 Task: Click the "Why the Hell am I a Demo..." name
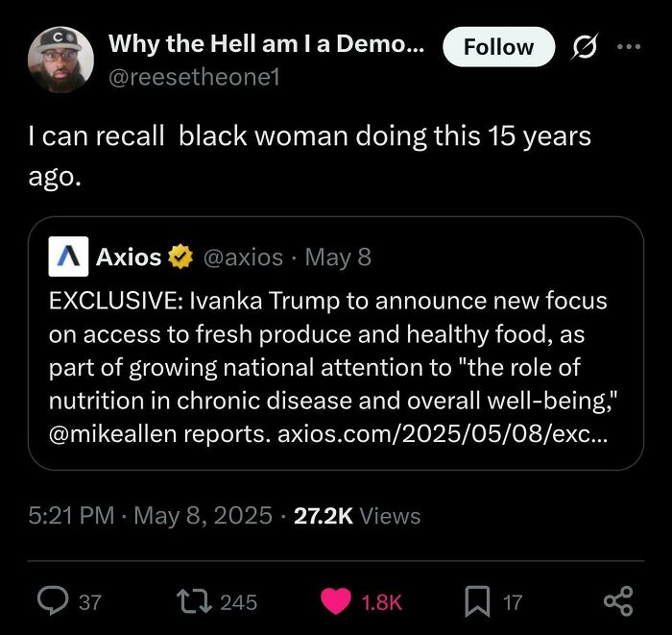coord(264,43)
